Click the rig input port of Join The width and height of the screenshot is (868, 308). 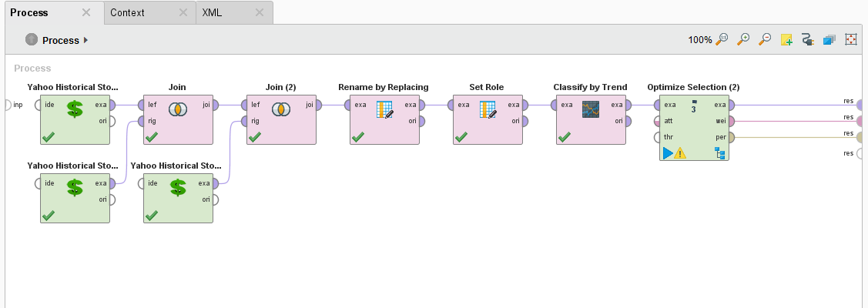click(x=141, y=121)
